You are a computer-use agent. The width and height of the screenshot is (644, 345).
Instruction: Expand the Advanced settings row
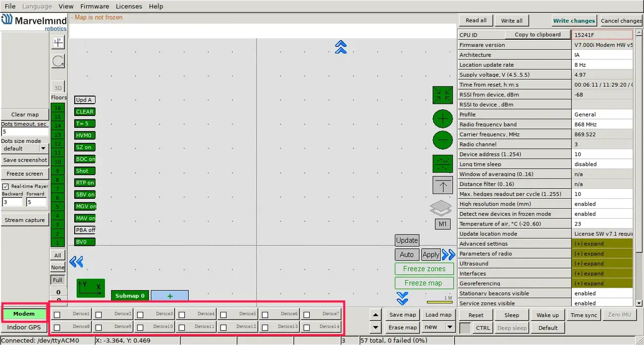602,244
